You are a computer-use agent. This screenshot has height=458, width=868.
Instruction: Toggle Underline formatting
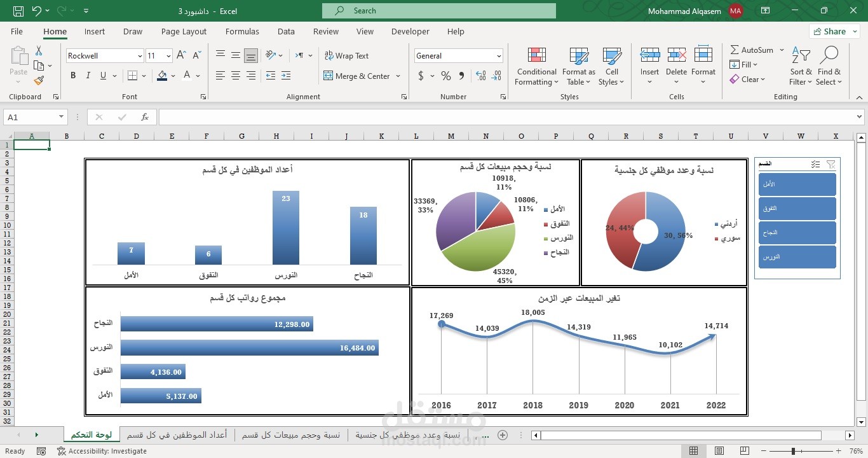point(103,76)
